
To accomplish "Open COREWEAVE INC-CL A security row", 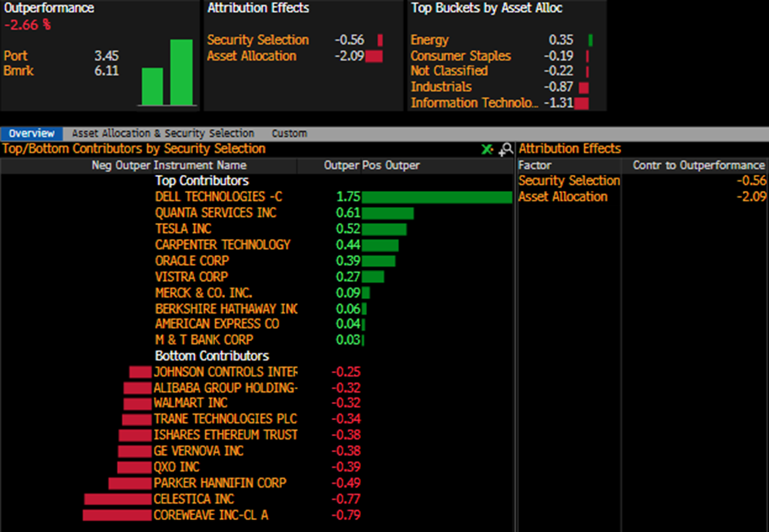I will pyautogui.click(x=211, y=515).
